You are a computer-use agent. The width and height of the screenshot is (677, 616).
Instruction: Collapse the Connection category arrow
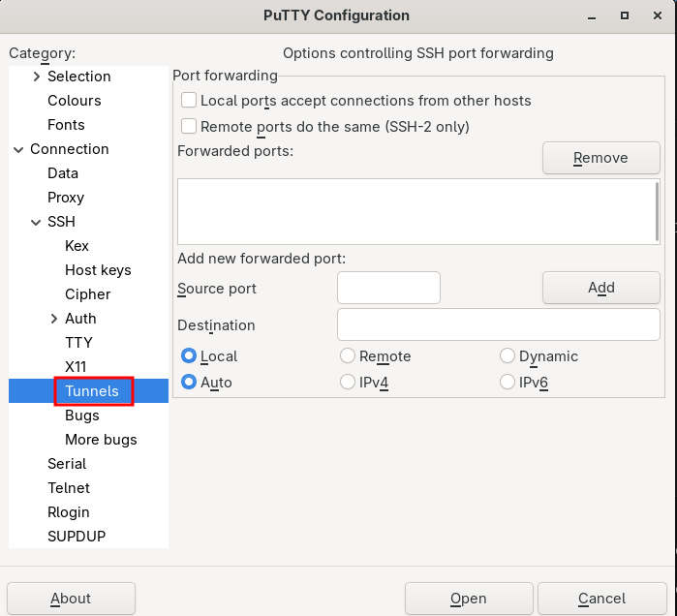pyautogui.click(x=18, y=149)
